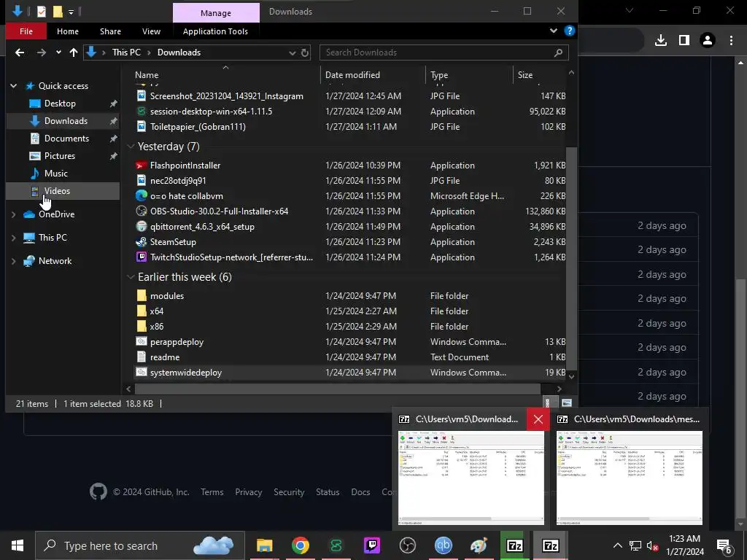
Task: Open the GitHub Terms footer link
Action: pos(212,492)
